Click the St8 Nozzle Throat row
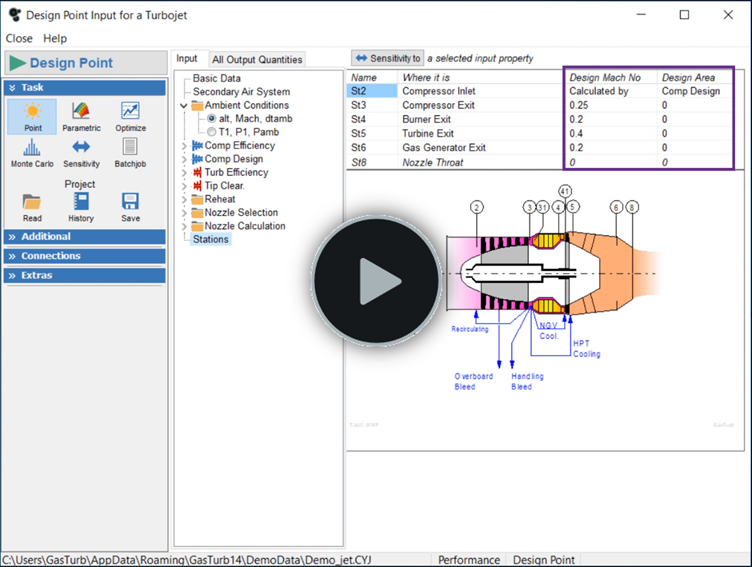Image resolution: width=752 pixels, height=567 pixels. click(x=540, y=163)
